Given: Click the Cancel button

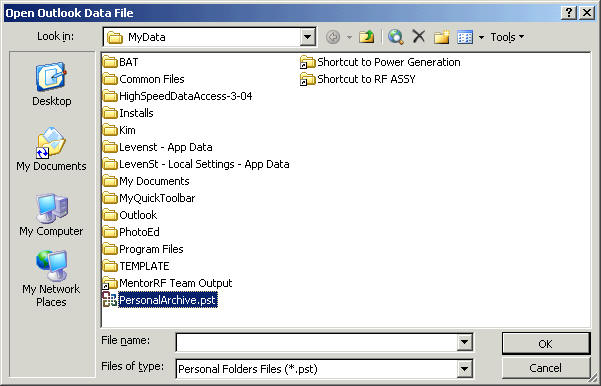Looking at the screenshot, I should tap(546, 368).
